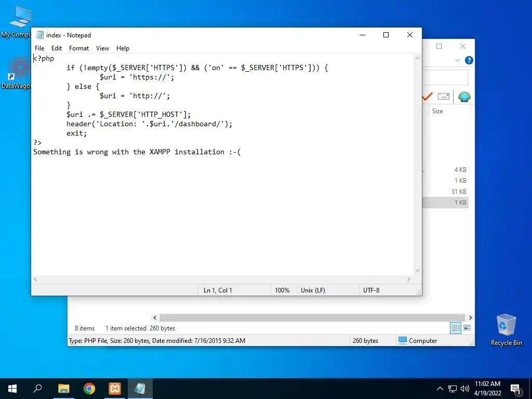Select the 31 KB file row
This screenshot has height=399, width=532.
tap(445, 191)
